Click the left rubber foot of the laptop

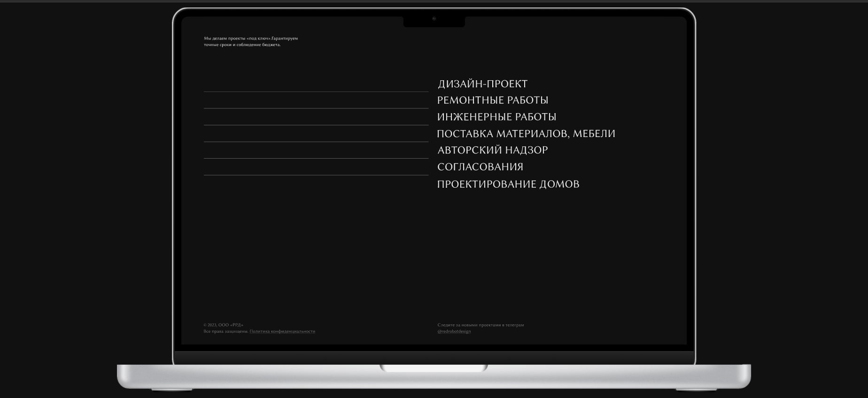point(171,389)
